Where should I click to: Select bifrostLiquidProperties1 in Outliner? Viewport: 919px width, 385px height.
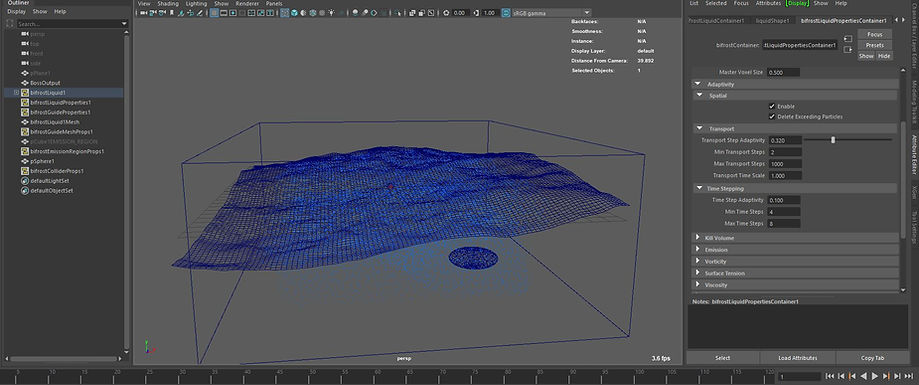pyautogui.click(x=60, y=103)
